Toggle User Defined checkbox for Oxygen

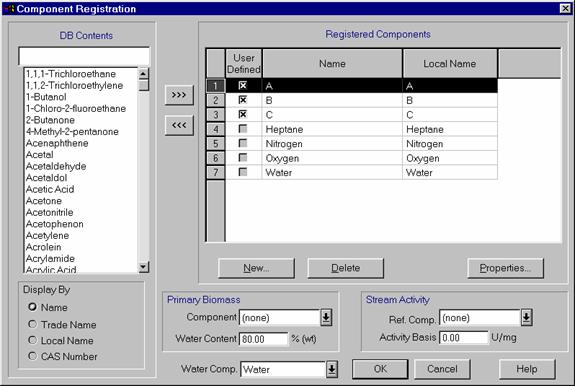[x=243, y=158]
